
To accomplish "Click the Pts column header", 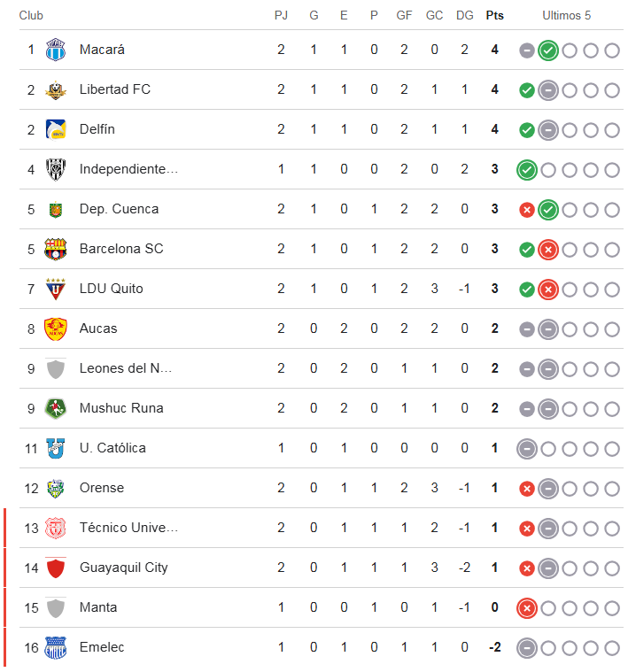I will 494,15.
